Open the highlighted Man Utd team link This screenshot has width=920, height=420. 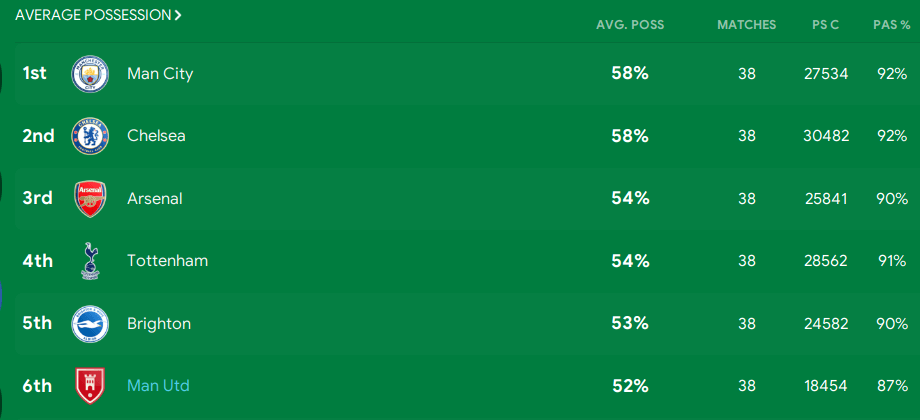coord(158,386)
